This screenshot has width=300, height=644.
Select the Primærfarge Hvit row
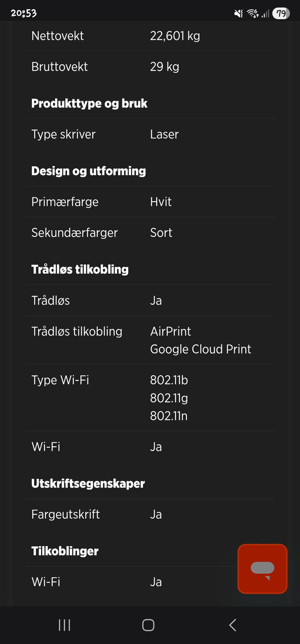pyautogui.click(x=150, y=202)
